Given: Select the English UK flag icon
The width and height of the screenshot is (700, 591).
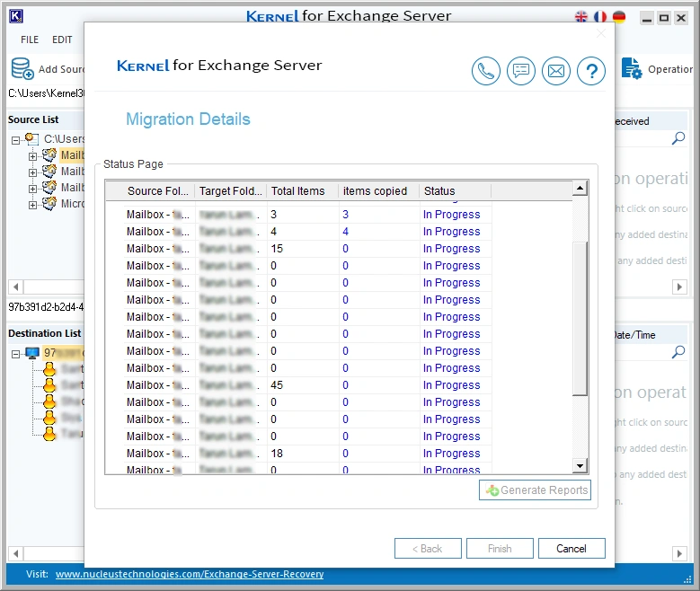Looking at the screenshot, I should coord(581,17).
